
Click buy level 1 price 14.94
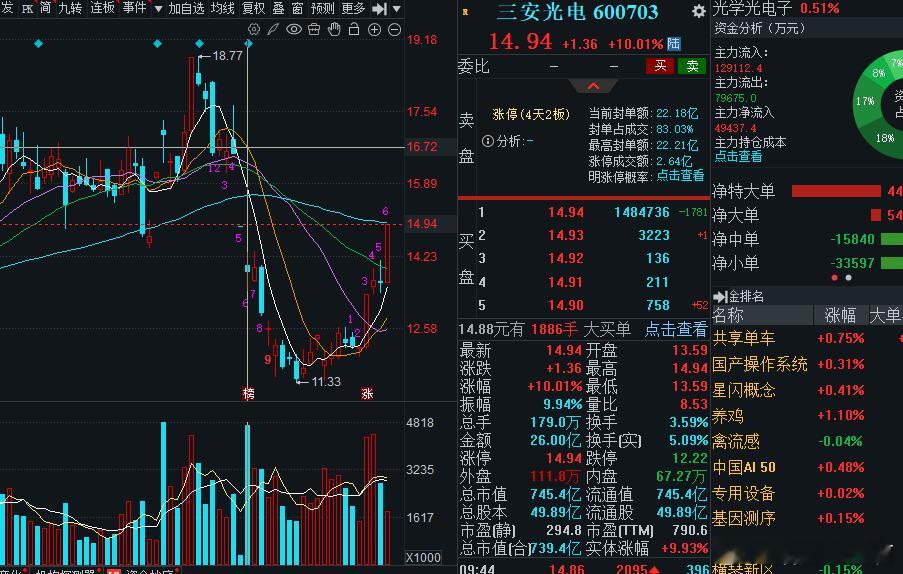pyautogui.click(x=566, y=212)
